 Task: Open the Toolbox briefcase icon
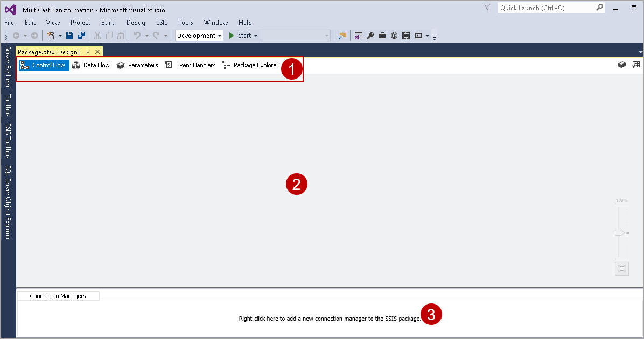click(382, 36)
